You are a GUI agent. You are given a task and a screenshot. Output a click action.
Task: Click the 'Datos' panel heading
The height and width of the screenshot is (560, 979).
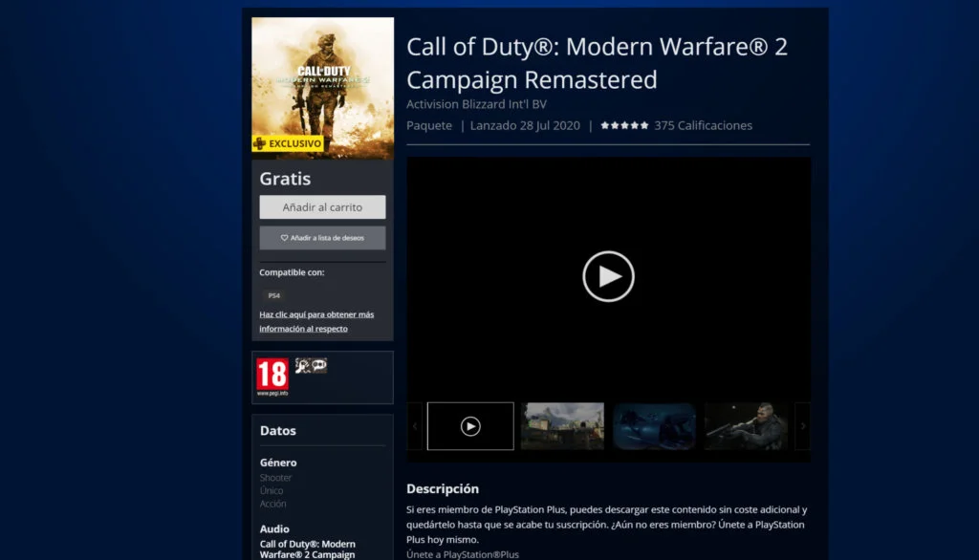278,431
